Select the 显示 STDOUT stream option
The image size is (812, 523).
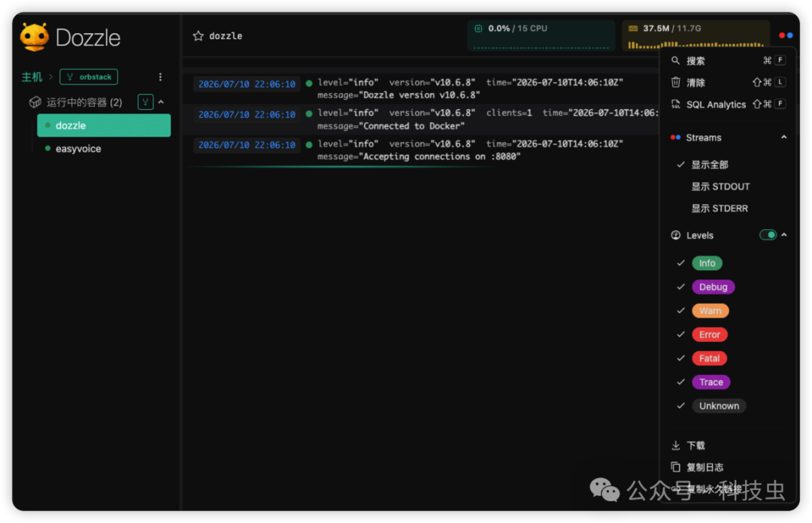click(720, 186)
